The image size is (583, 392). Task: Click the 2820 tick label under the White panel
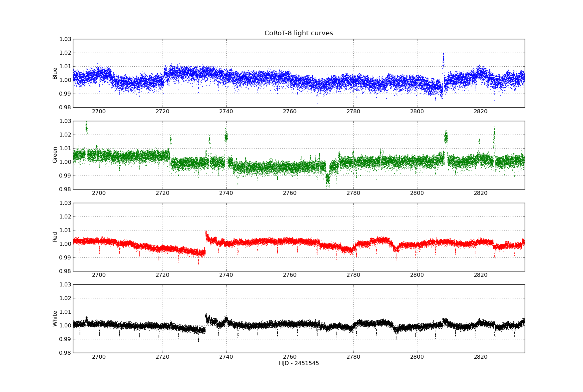pyautogui.click(x=480, y=357)
